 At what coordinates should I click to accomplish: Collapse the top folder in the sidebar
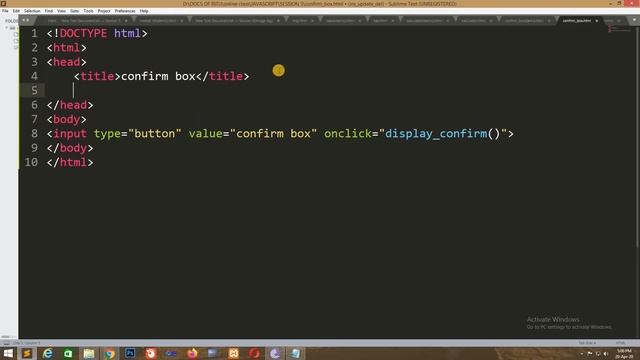click(x=7, y=28)
